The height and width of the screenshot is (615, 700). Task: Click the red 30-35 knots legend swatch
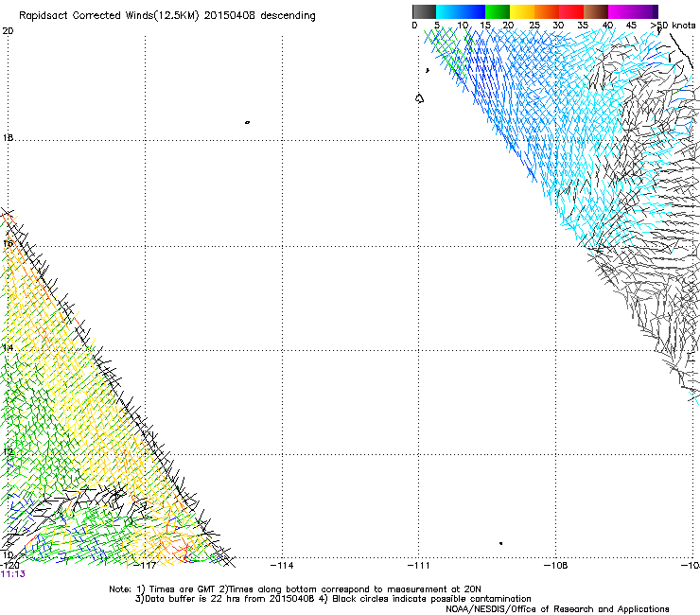(571, 11)
